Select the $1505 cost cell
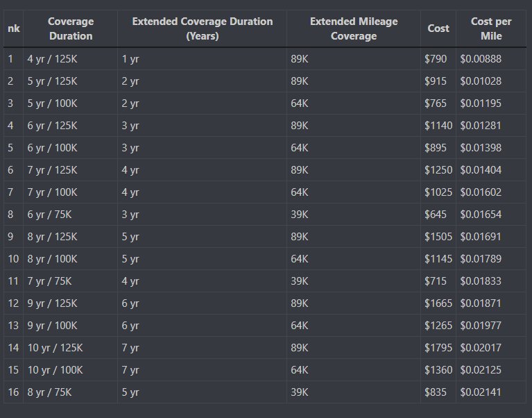Screen dimensions: 532x418 pyautogui.click(x=438, y=237)
